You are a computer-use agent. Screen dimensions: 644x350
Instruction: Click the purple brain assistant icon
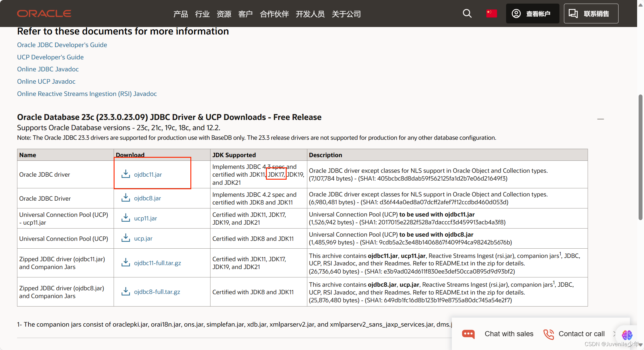pyautogui.click(x=627, y=335)
